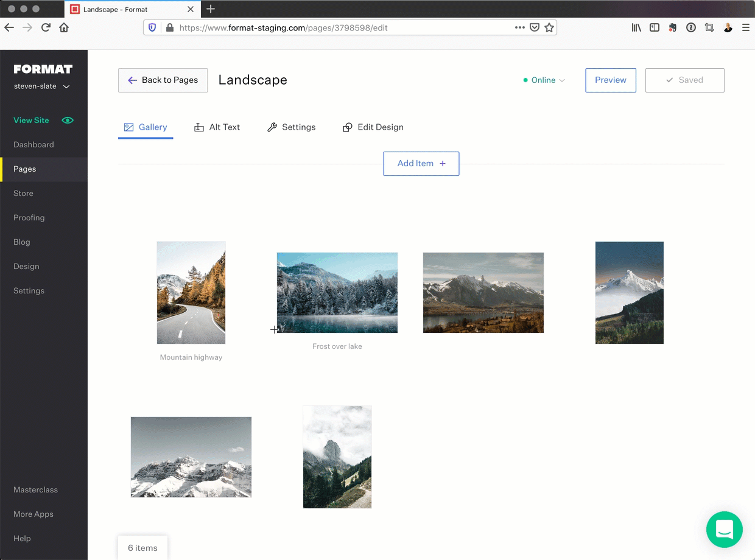Open the Firefox account avatar icon
Screen dimensions: 755x560
(728, 27)
